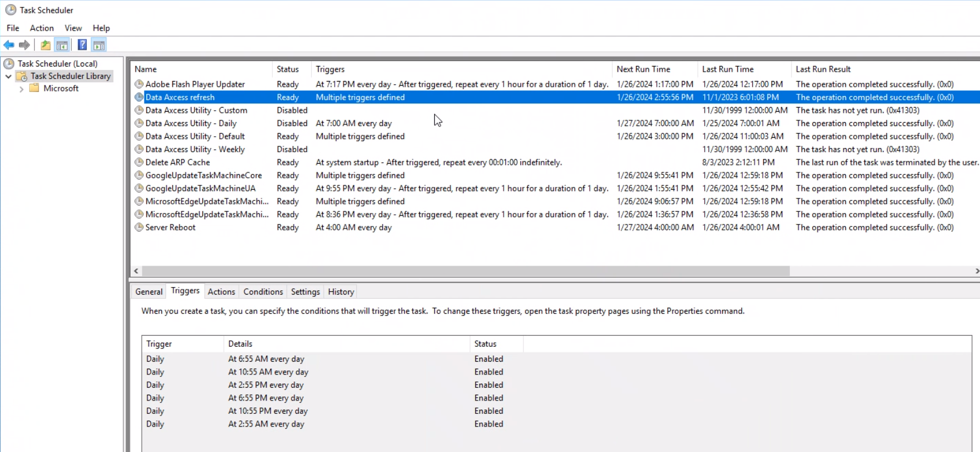Sort by the Next Run Time header

(654, 69)
